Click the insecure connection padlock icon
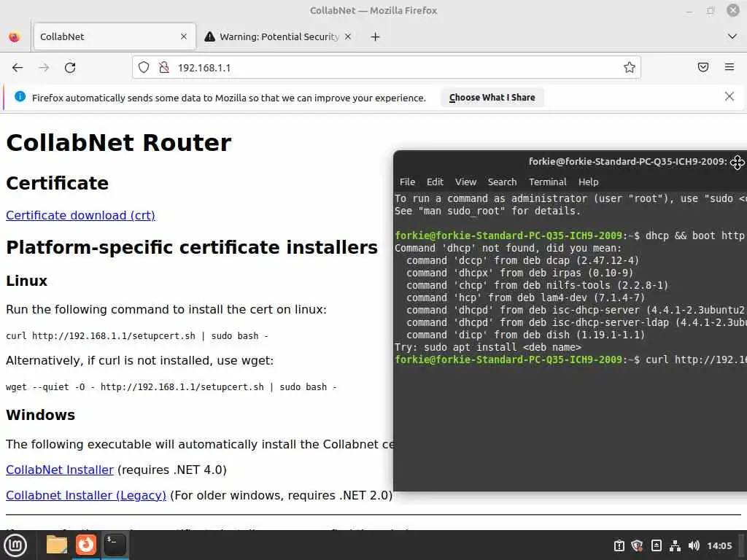 tap(164, 68)
